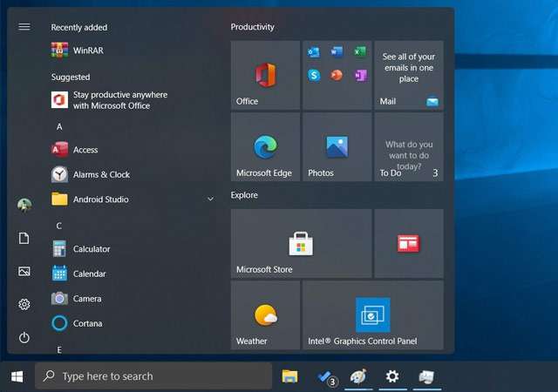Image resolution: width=558 pixels, height=392 pixels.
Task: Open the Weather tile
Action: [x=266, y=315]
